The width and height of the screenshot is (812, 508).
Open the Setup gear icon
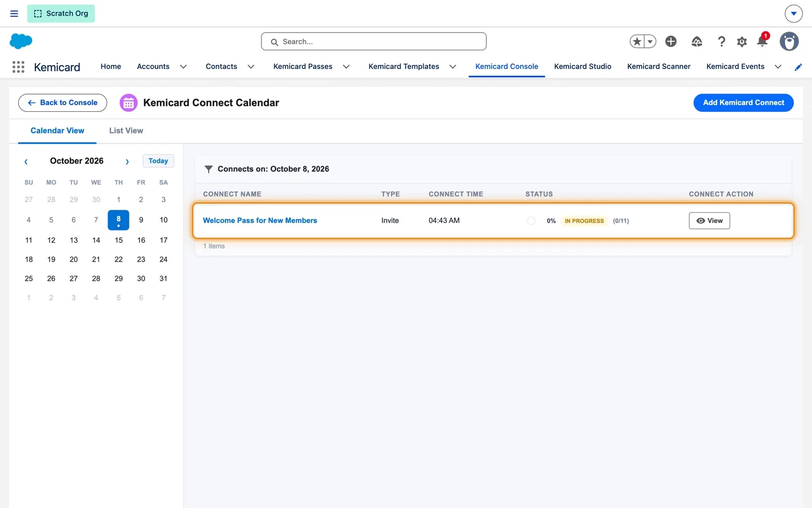742,42
